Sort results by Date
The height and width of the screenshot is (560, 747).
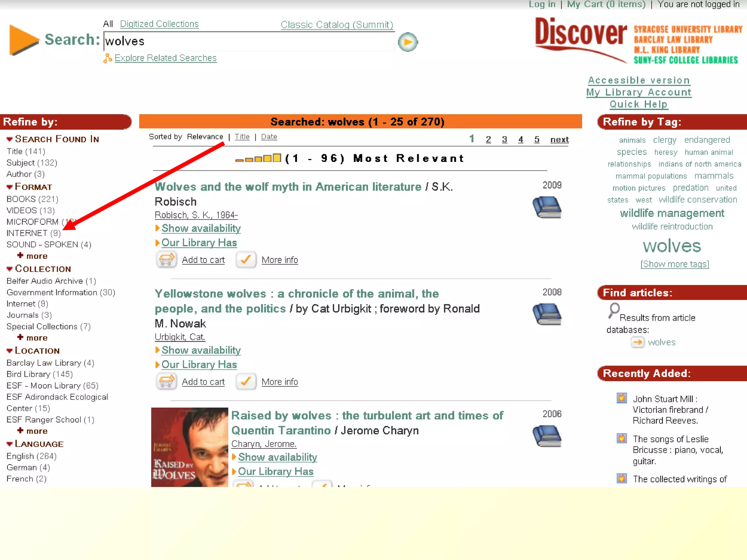click(x=269, y=137)
